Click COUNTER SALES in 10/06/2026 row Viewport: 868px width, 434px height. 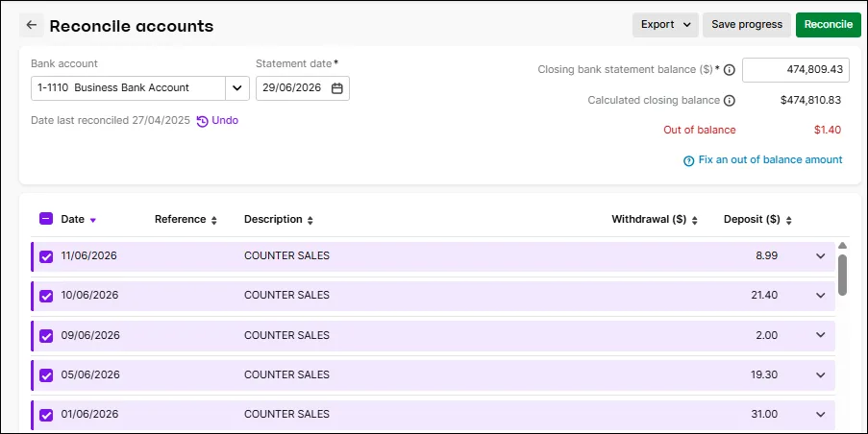pyautogui.click(x=286, y=295)
